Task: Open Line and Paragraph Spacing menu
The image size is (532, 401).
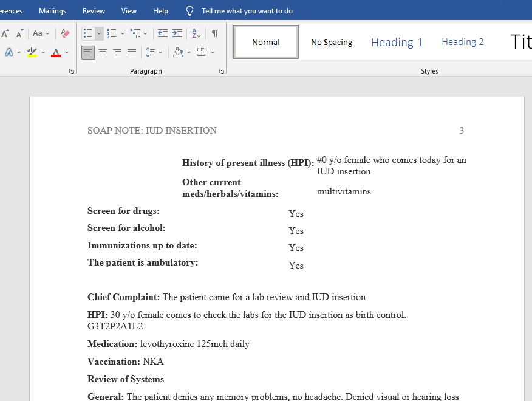Action: pyautogui.click(x=150, y=52)
